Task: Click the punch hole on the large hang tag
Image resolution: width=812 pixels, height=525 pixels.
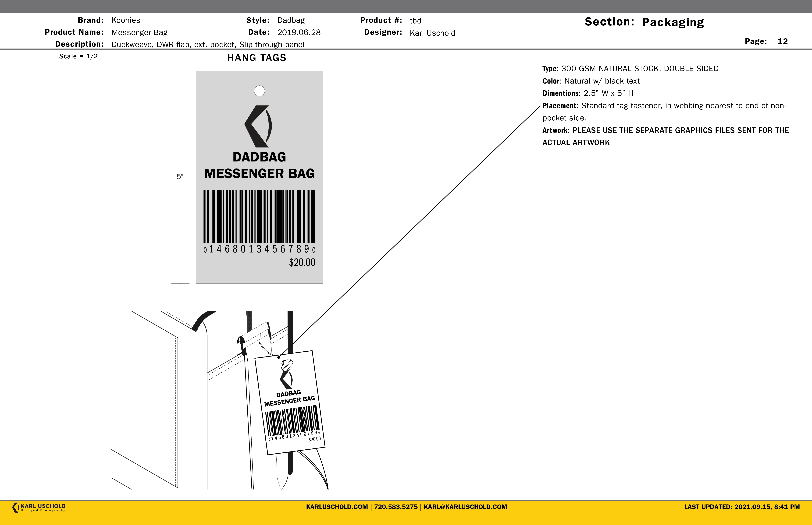Action: 259,91
